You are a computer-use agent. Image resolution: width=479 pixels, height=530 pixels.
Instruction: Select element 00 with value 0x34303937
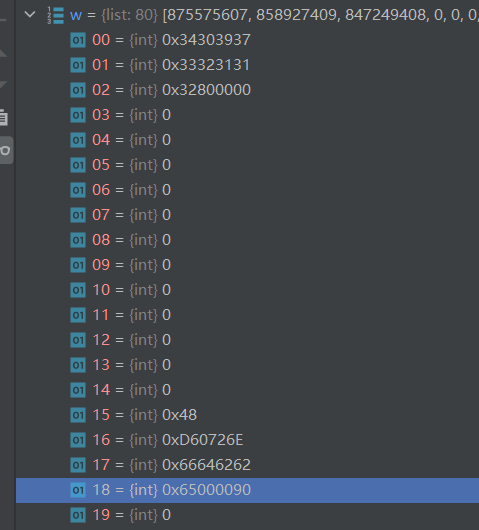click(247, 40)
